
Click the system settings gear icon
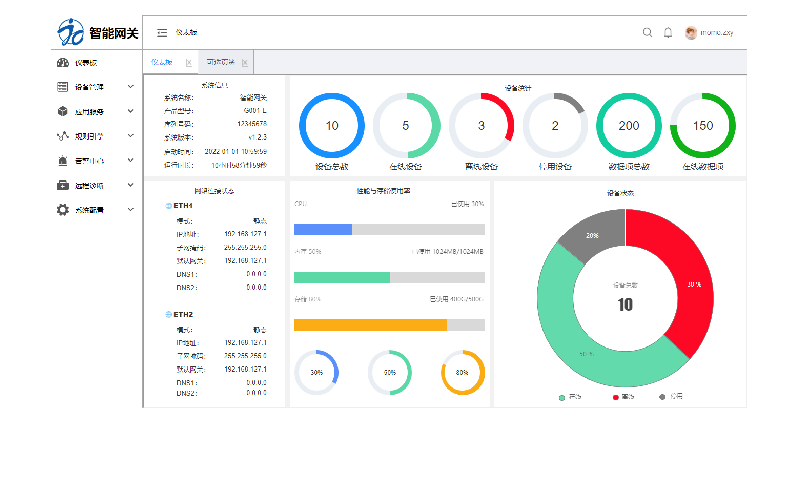(63, 210)
